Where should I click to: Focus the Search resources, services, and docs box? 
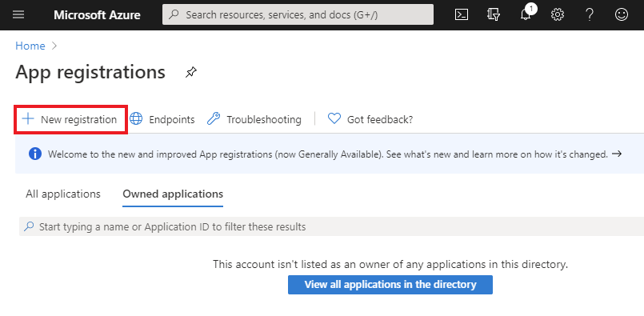[298, 14]
